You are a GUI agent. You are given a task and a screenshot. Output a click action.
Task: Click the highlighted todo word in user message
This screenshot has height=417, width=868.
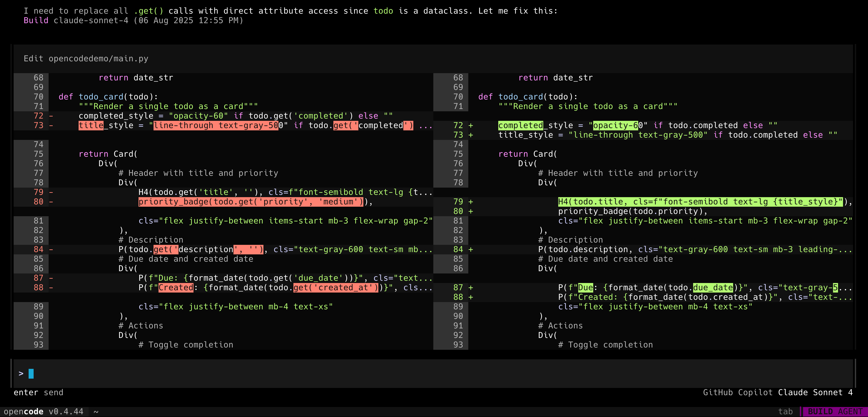383,10
